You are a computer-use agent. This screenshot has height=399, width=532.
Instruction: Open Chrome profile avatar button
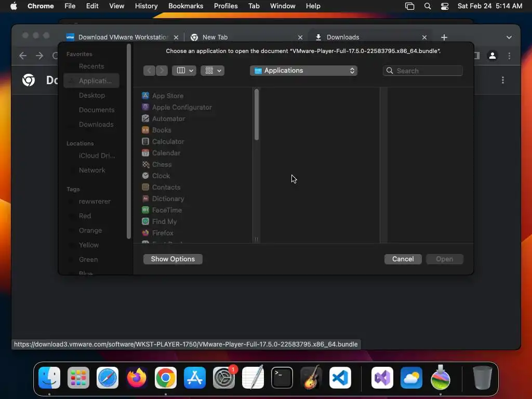pyautogui.click(x=493, y=56)
